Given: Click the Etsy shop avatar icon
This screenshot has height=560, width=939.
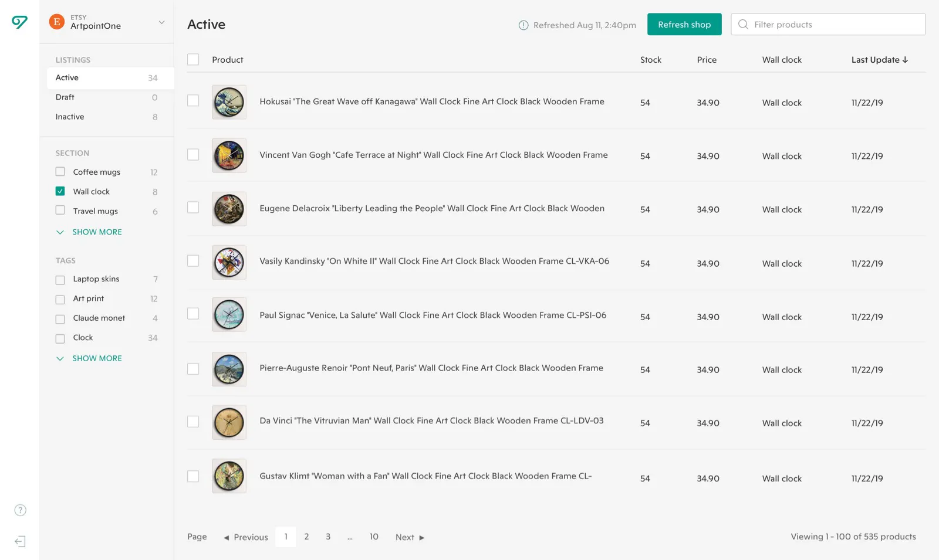Looking at the screenshot, I should point(57,22).
